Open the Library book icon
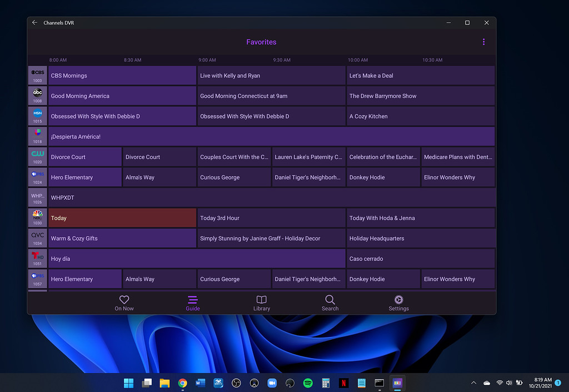 tap(261, 299)
